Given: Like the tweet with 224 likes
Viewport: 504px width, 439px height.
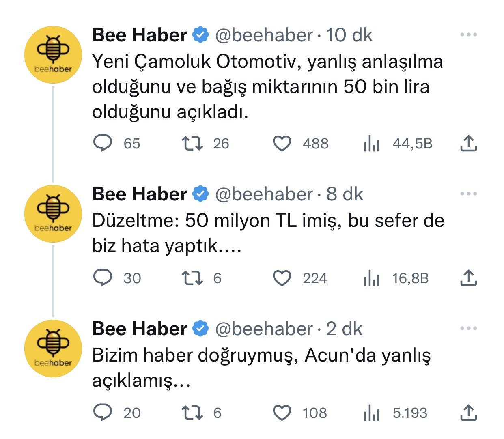Looking at the screenshot, I should (x=282, y=278).
